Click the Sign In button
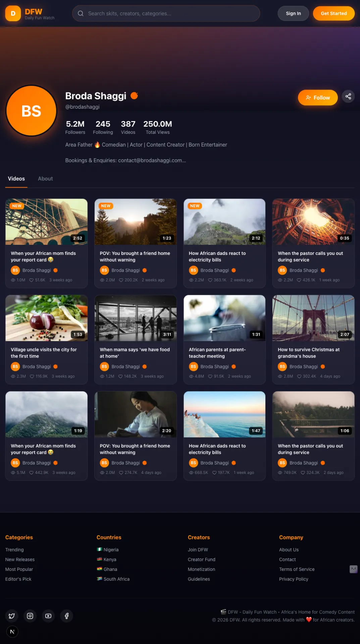 [x=293, y=13]
